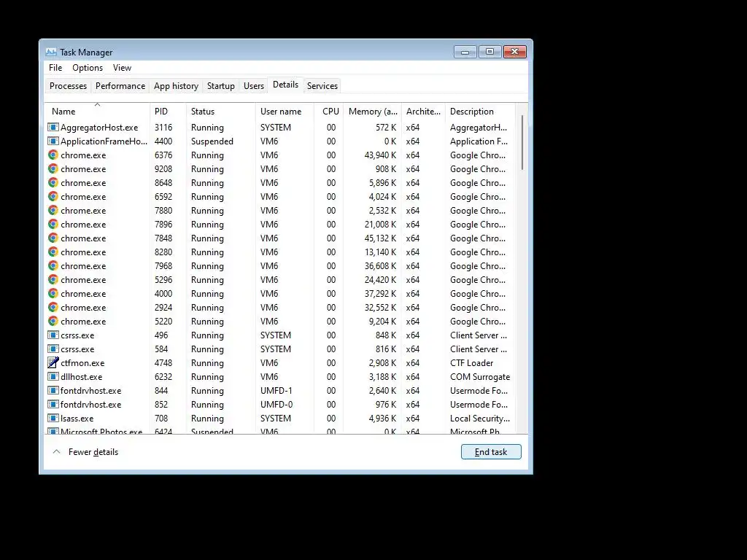
Task: Click Chrome icon for PID 6592
Action: click(53, 196)
